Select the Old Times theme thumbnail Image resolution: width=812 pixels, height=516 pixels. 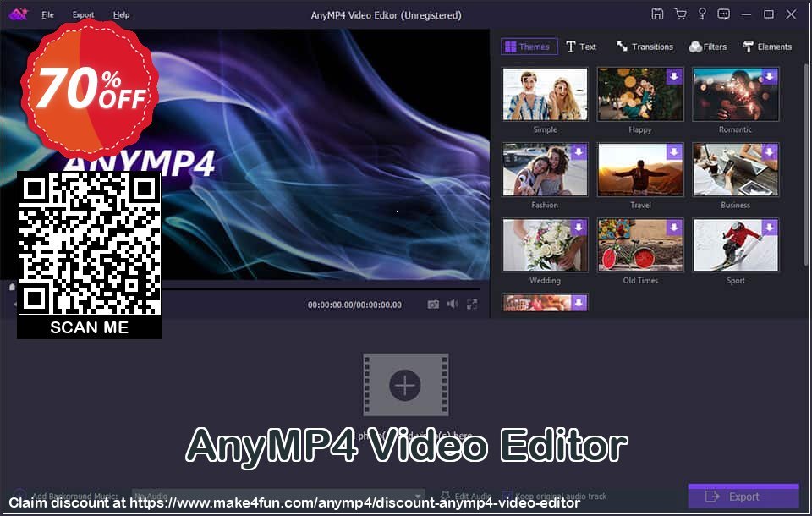[640, 245]
